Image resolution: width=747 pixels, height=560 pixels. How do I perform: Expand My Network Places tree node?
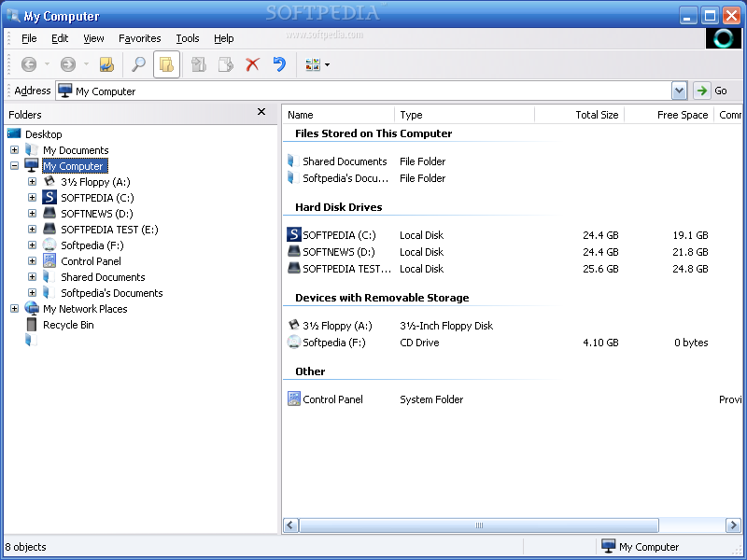(x=14, y=309)
